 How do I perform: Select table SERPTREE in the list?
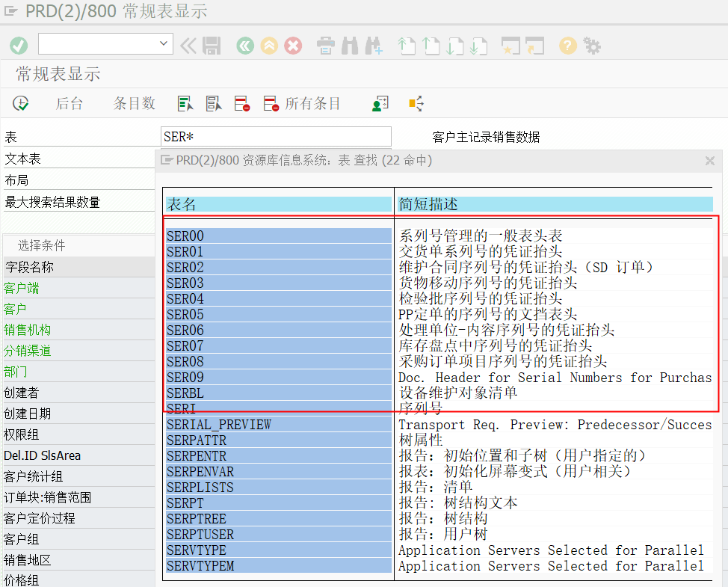(x=279, y=519)
